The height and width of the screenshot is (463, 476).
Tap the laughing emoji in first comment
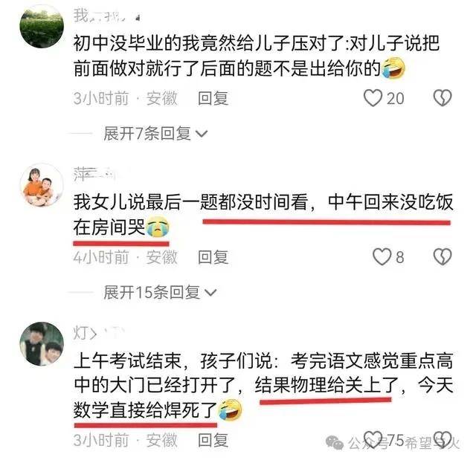tap(393, 68)
